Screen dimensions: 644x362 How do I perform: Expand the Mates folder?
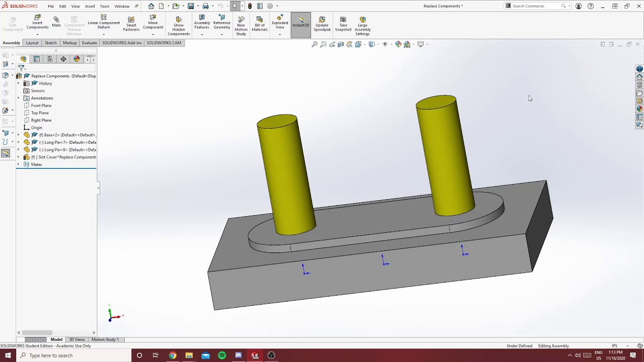click(x=19, y=164)
